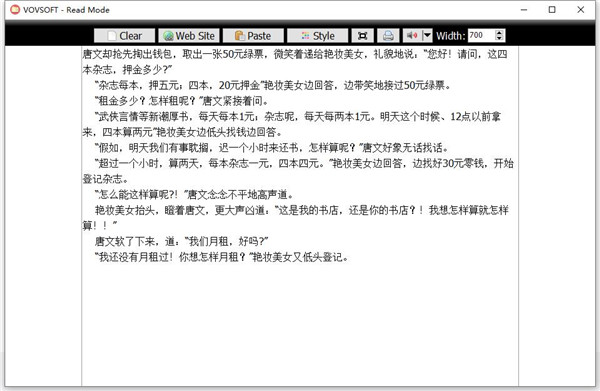
Task: Click the line starting "怎么能这样算呢"
Action: coord(195,195)
